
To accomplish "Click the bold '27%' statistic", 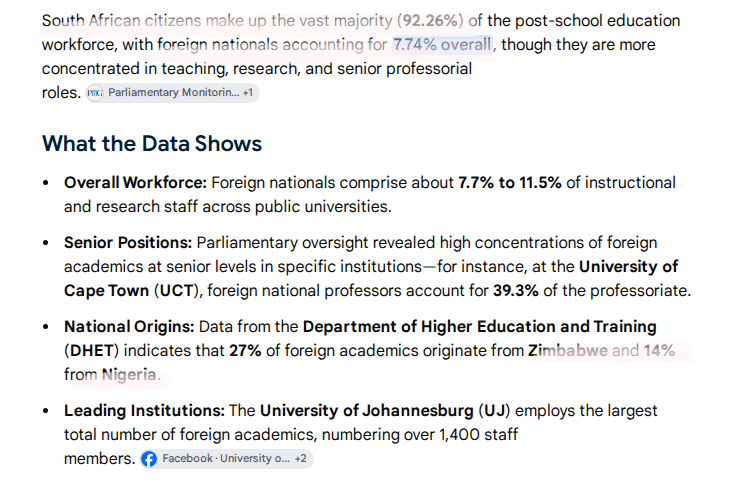I will [245, 351].
